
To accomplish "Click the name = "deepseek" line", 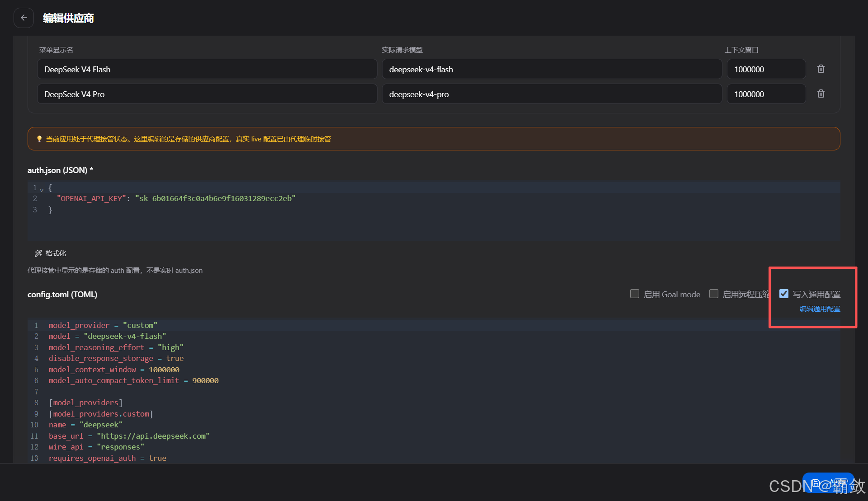I will pyautogui.click(x=85, y=425).
